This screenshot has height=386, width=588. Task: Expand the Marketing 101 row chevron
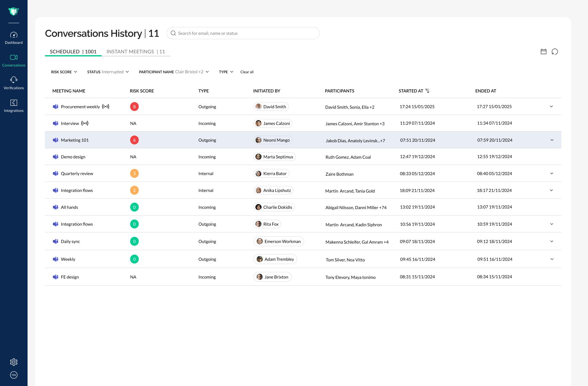(x=552, y=140)
